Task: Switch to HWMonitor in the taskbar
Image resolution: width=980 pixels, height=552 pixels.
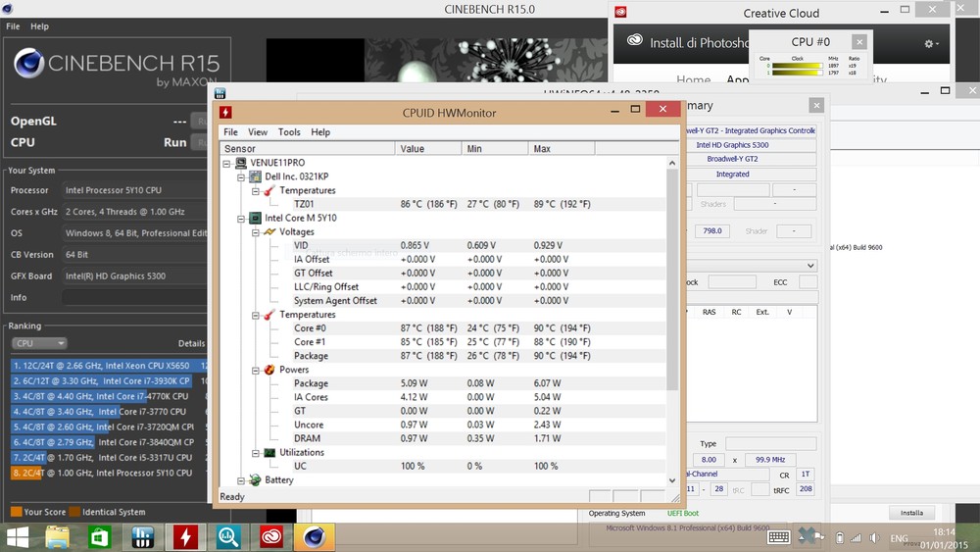Action: coord(185,537)
